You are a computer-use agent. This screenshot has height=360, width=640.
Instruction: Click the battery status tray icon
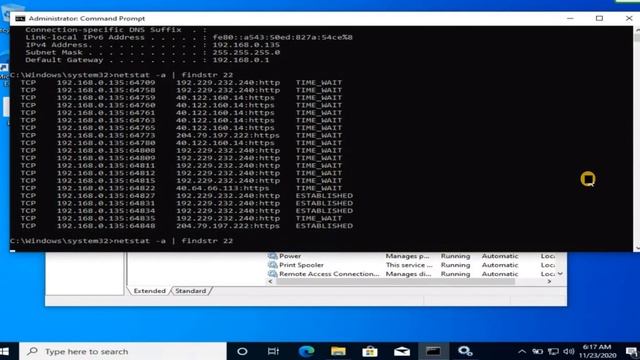(538, 351)
